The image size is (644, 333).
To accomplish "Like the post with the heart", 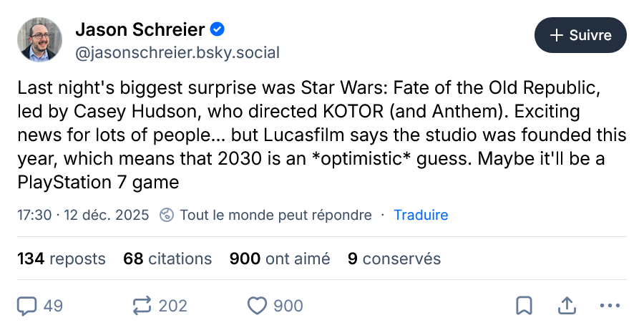I will tap(257, 306).
